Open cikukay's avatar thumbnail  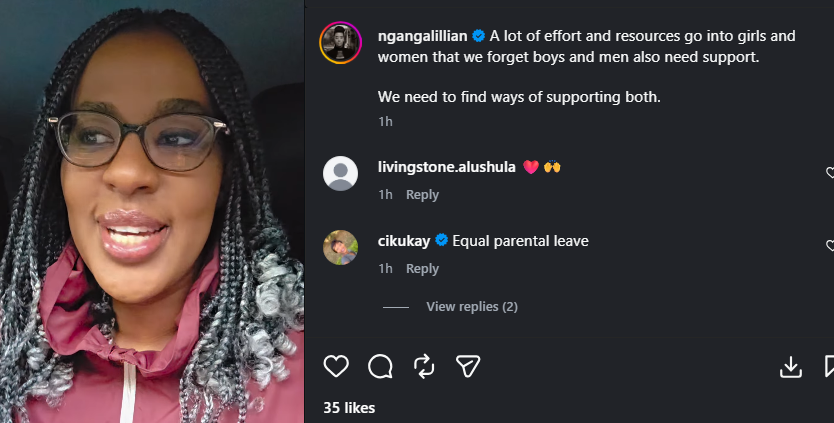pyautogui.click(x=340, y=247)
